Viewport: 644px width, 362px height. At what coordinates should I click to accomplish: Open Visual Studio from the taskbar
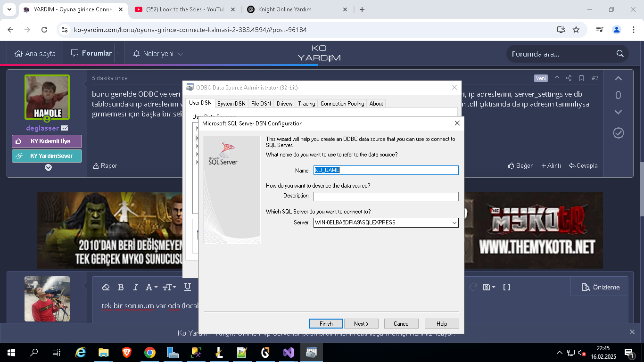click(x=289, y=352)
